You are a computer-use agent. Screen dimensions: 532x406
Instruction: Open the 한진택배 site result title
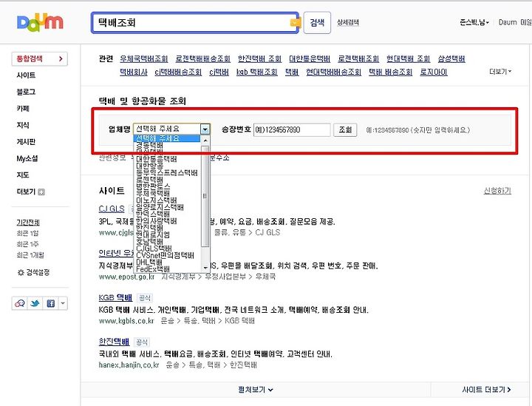tap(114, 342)
